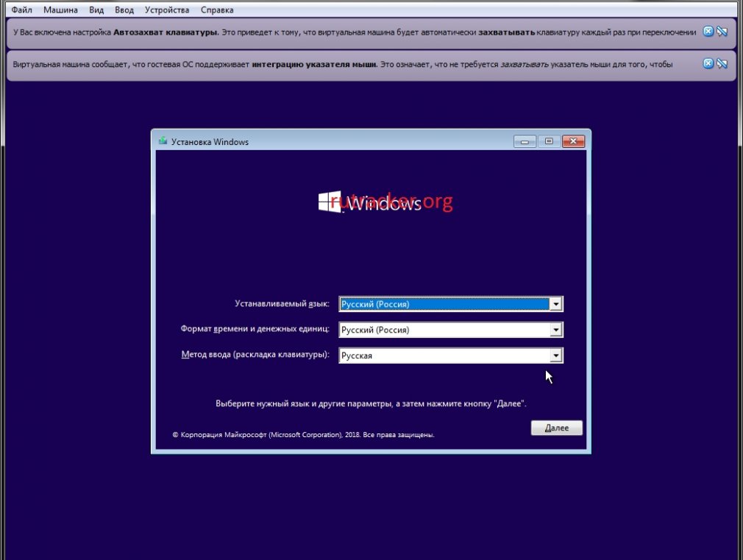Close the Установка Windows dialog
This screenshot has height=560, width=743.
tap(573, 141)
